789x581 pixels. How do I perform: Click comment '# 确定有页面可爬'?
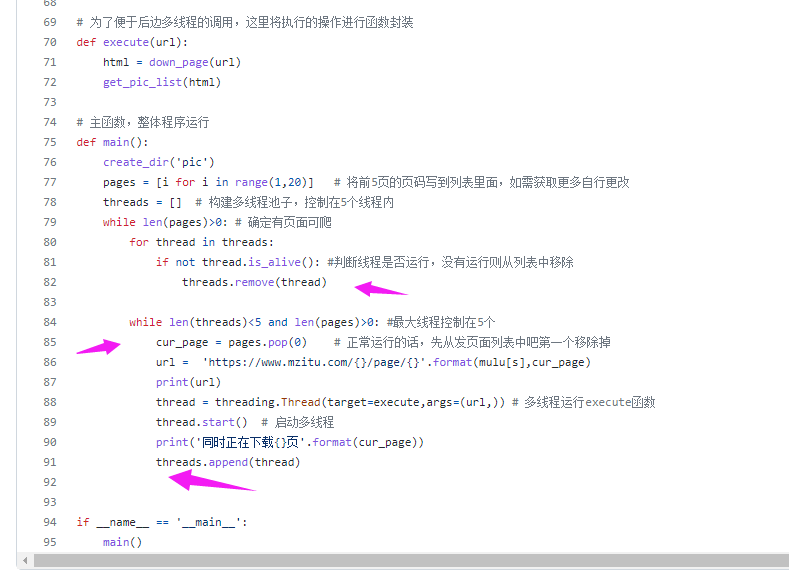[x=283, y=222]
